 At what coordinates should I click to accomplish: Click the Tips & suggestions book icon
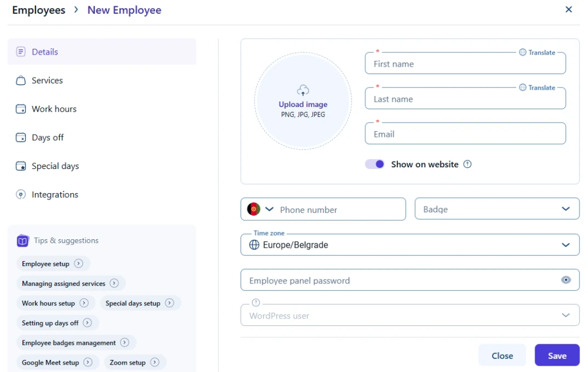tap(22, 241)
